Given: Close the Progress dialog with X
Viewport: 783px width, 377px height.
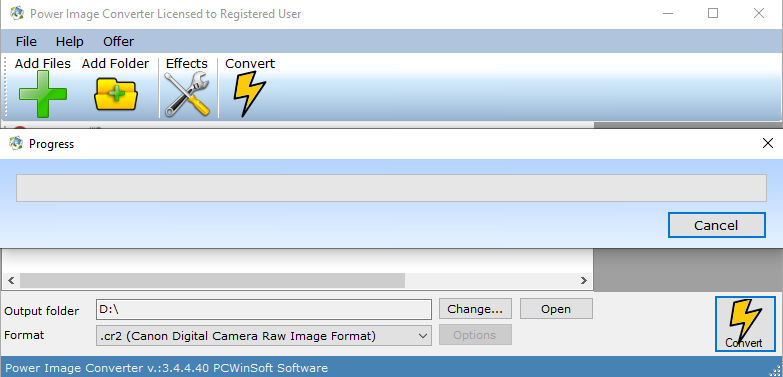Looking at the screenshot, I should pos(768,144).
